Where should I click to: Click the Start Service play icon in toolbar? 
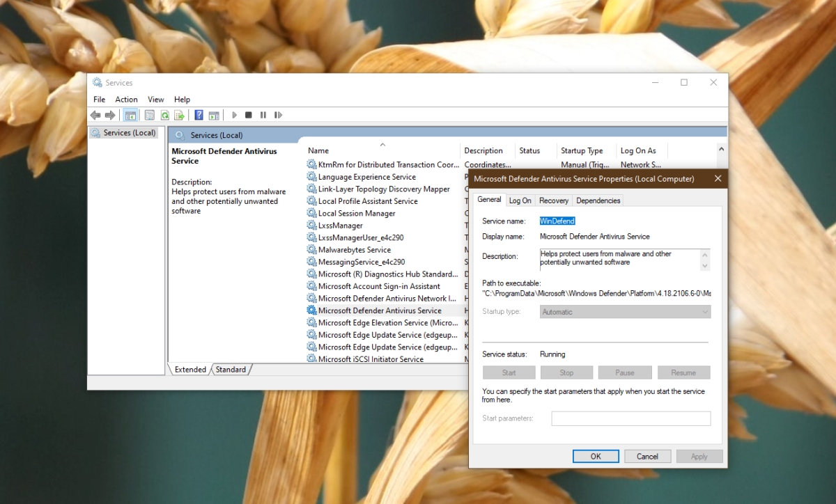(235, 115)
